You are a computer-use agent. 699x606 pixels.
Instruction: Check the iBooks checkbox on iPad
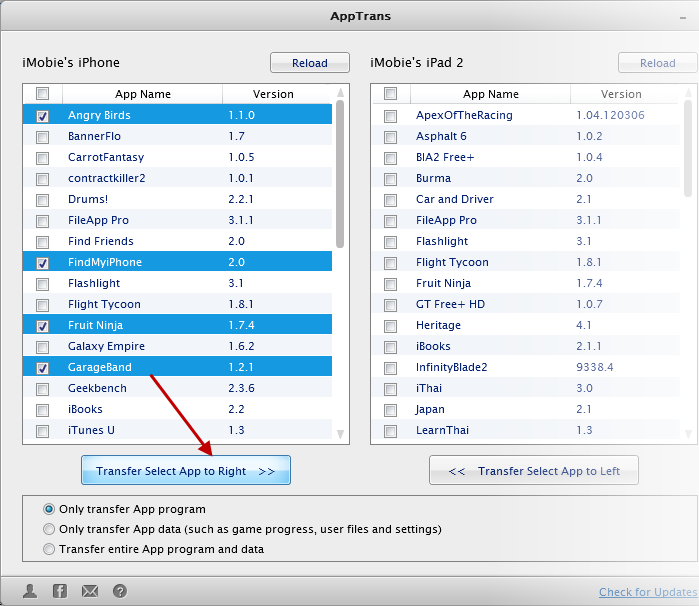point(391,347)
